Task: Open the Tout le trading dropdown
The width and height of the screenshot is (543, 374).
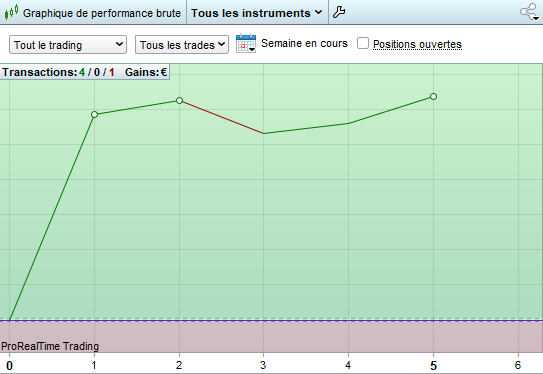Action: point(68,45)
